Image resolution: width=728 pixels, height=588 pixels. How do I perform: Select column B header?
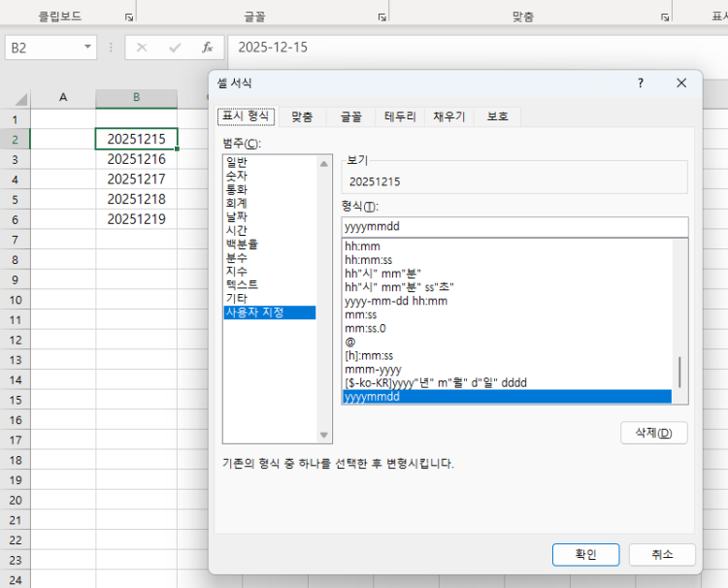coord(137,97)
